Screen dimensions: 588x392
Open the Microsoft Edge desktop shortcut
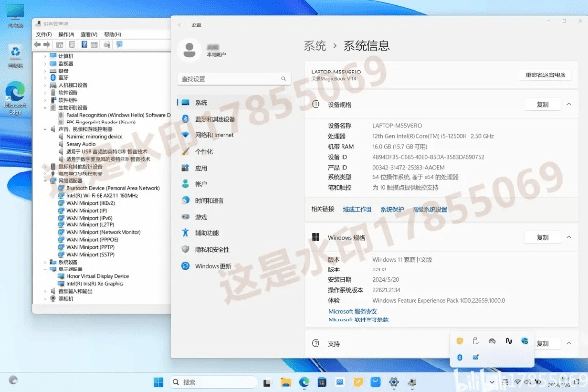15,98
